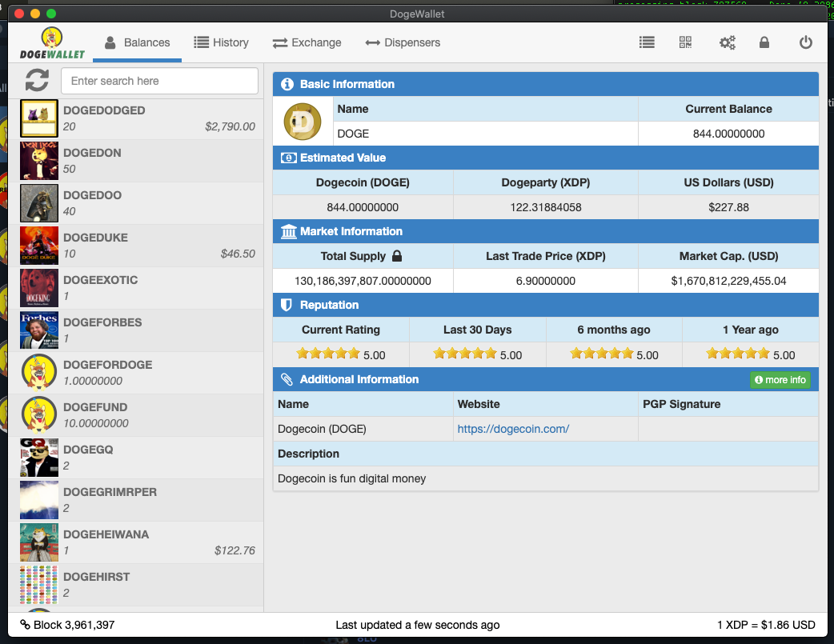Click the DOGEDUKE card thumbnail
Viewport: 834px width, 644px height.
tap(39, 246)
